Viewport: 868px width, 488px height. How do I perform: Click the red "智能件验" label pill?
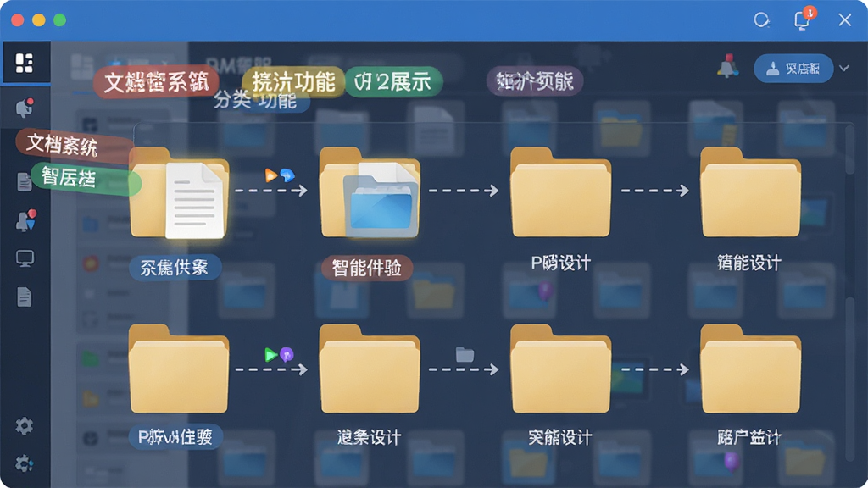tap(366, 268)
